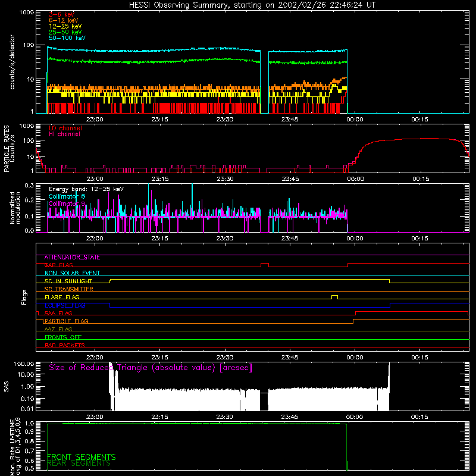Click the SC_IN_SUNLIGHT flag label
The image size is (476, 476).
tap(68, 281)
